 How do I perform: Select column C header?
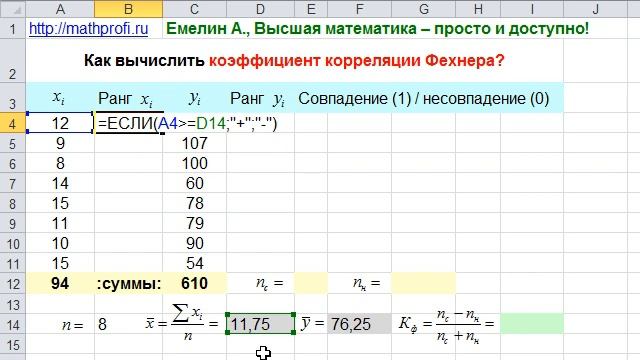click(194, 9)
